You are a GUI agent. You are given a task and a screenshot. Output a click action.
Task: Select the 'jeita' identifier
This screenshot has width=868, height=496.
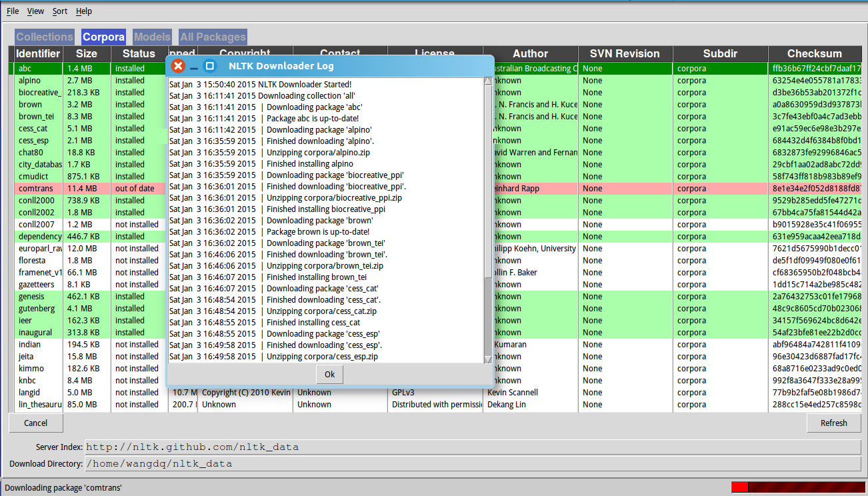[27, 357]
